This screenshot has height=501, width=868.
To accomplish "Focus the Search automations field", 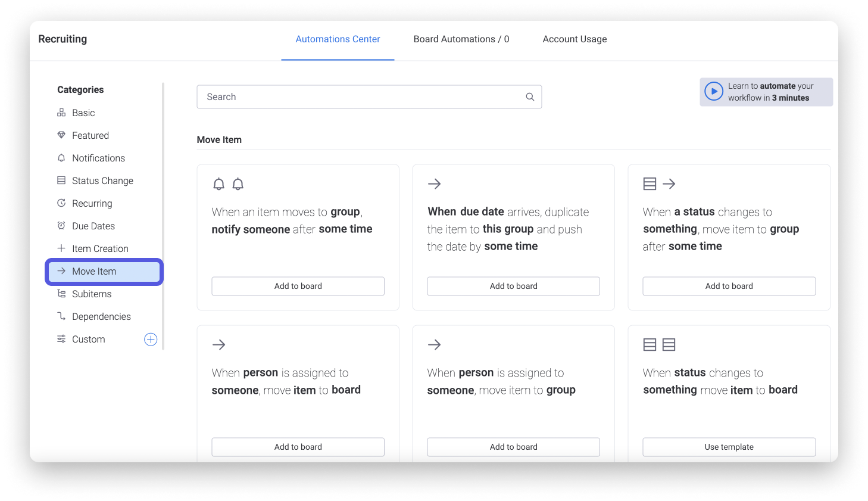I will pos(363,97).
